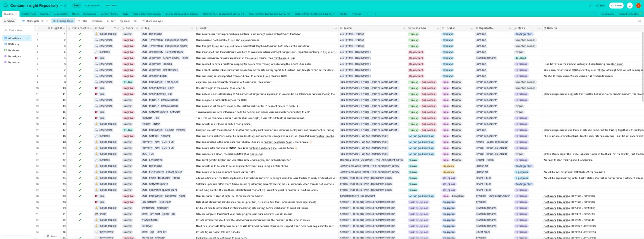Viewport: 644px width, 239px height.
Task: Open Share and sync options
Action: click(x=152, y=21)
